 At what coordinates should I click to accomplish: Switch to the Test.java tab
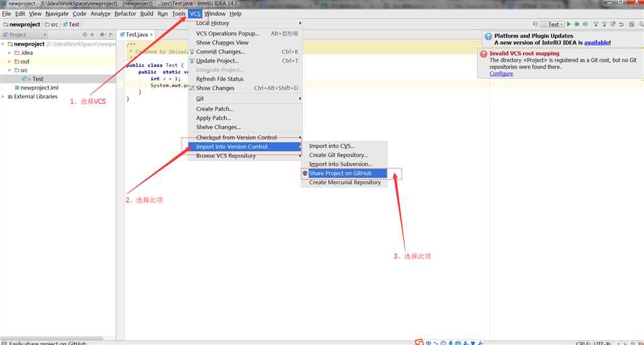click(137, 35)
